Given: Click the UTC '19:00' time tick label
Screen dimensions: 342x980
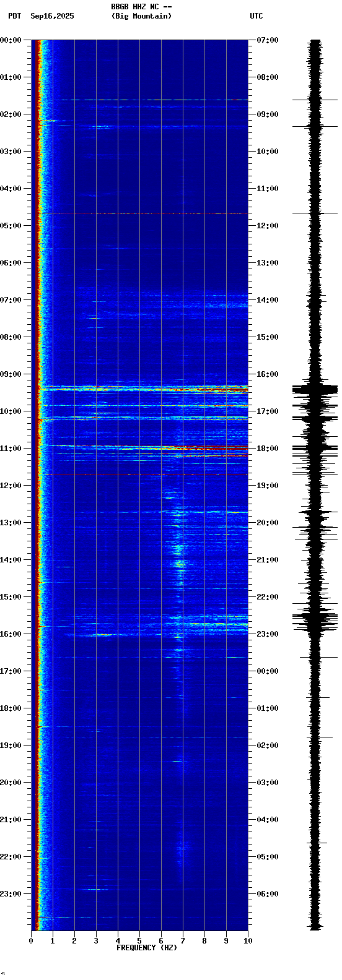Looking at the screenshot, I should [x=268, y=486].
